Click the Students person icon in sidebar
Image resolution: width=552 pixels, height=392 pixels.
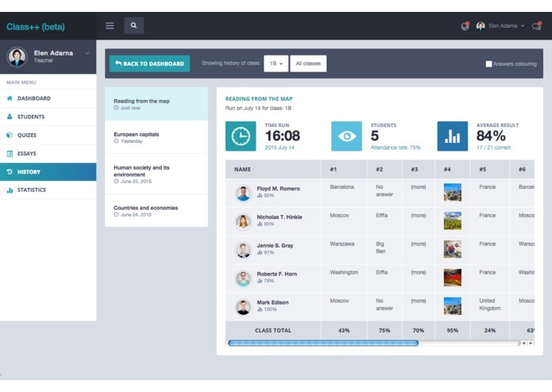[x=10, y=117]
